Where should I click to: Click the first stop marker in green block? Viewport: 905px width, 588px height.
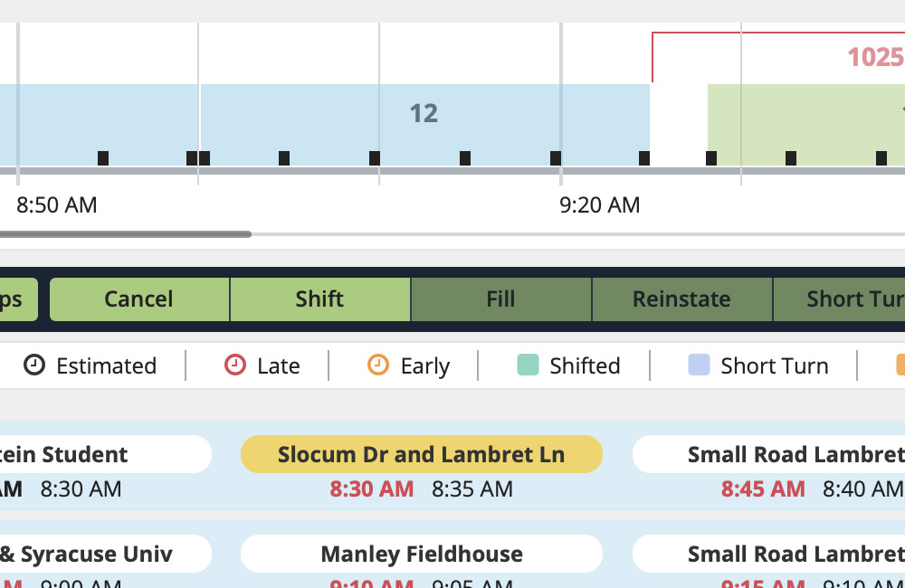pyautogui.click(x=711, y=158)
